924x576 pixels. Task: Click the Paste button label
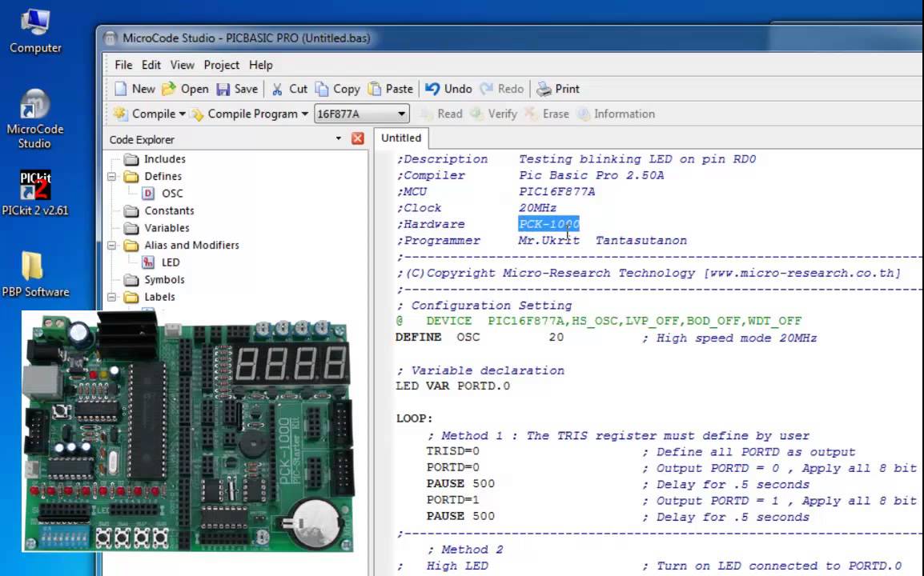pyautogui.click(x=399, y=89)
